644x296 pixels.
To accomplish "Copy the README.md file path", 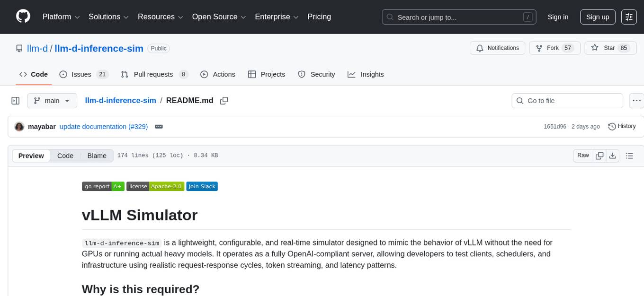I will [224, 101].
